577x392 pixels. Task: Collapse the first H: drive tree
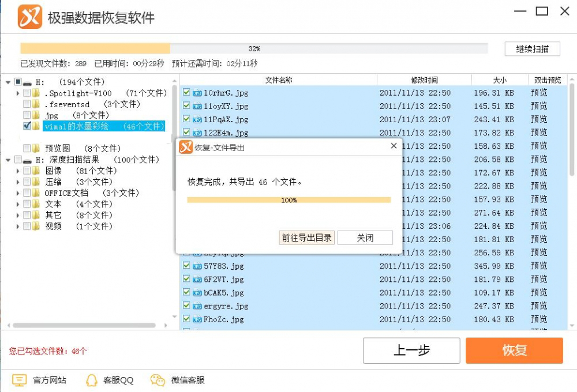7,82
